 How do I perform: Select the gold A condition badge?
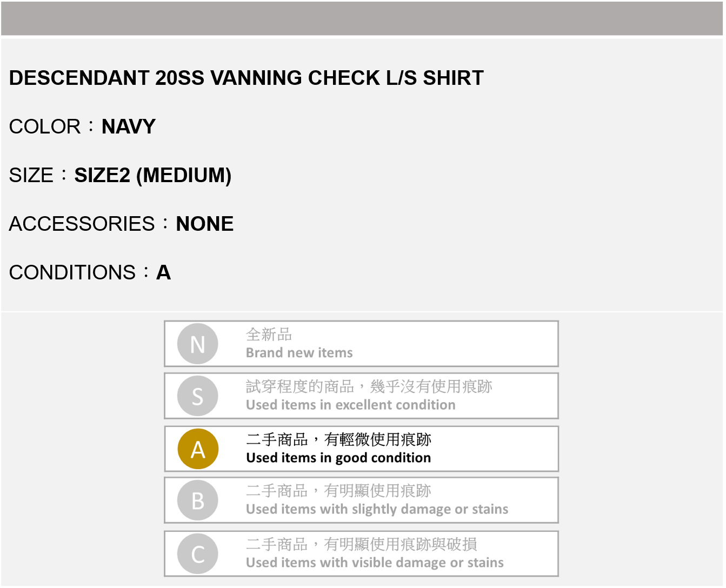pyautogui.click(x=198, y=449)
